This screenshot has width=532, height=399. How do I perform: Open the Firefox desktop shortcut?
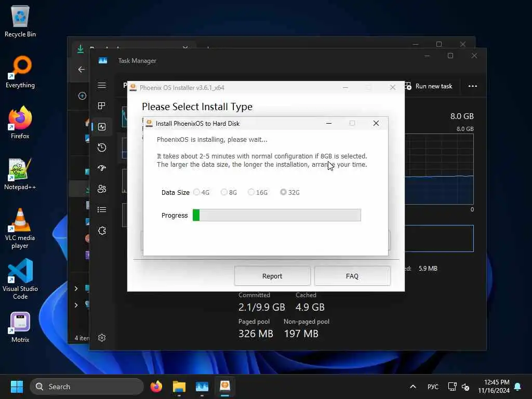coord(20,123)
